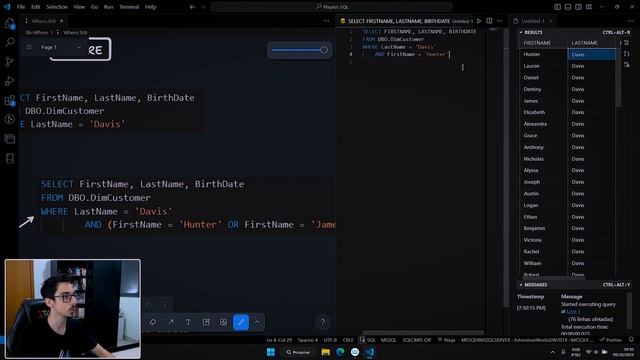
Task: Open the Page 1 page dropdown
Action: [60, 47]
